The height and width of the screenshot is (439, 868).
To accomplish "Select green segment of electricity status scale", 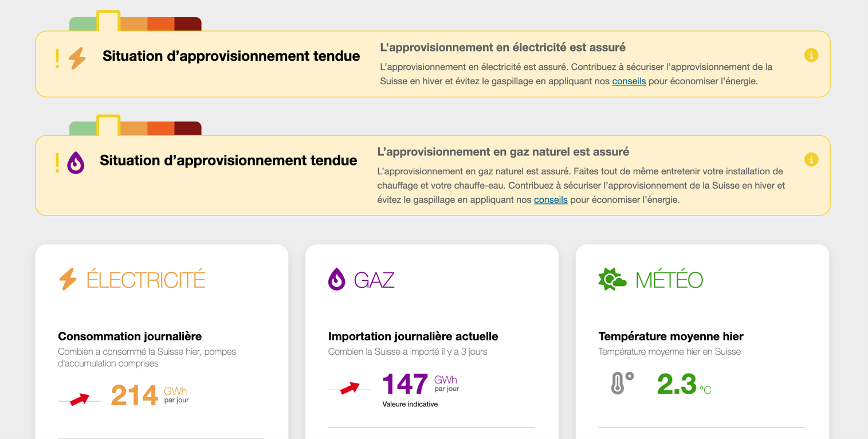I will point(83,24).
